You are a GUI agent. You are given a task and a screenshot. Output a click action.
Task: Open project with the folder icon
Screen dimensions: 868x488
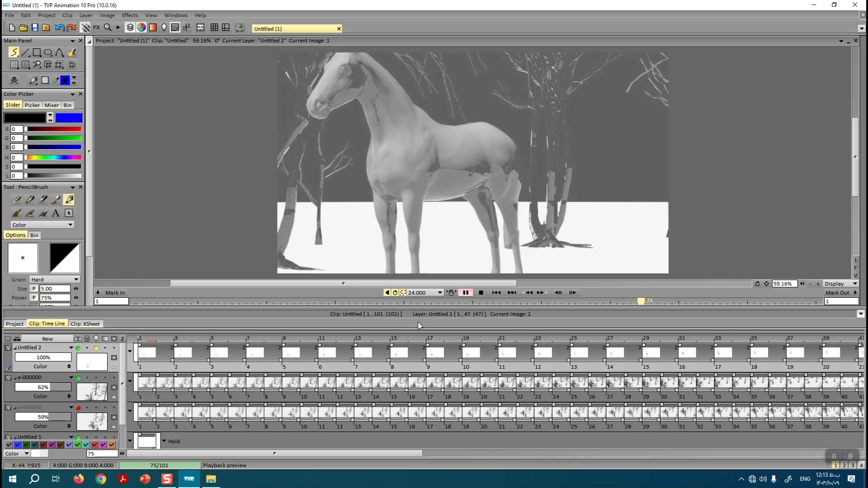tap(24, 28)
